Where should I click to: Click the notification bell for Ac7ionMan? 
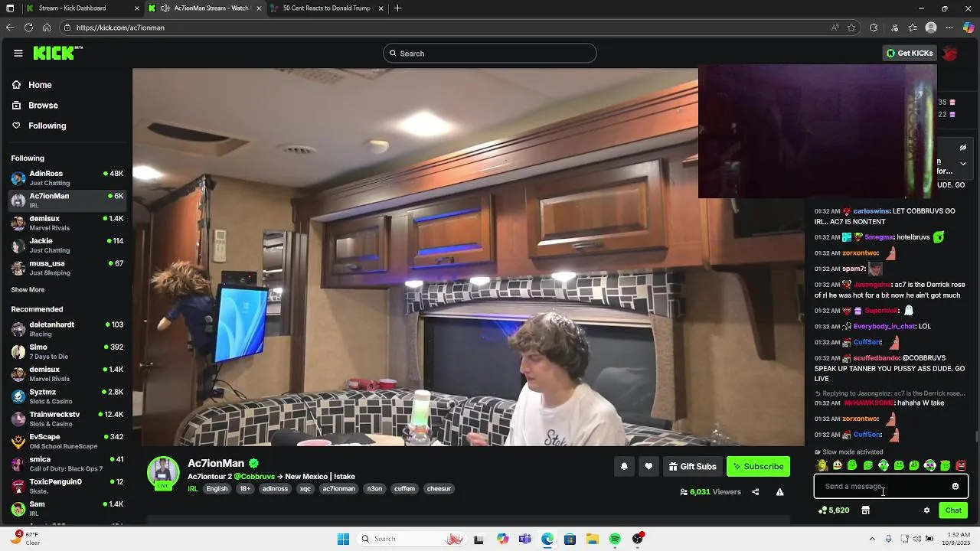(x=624, y=466)
